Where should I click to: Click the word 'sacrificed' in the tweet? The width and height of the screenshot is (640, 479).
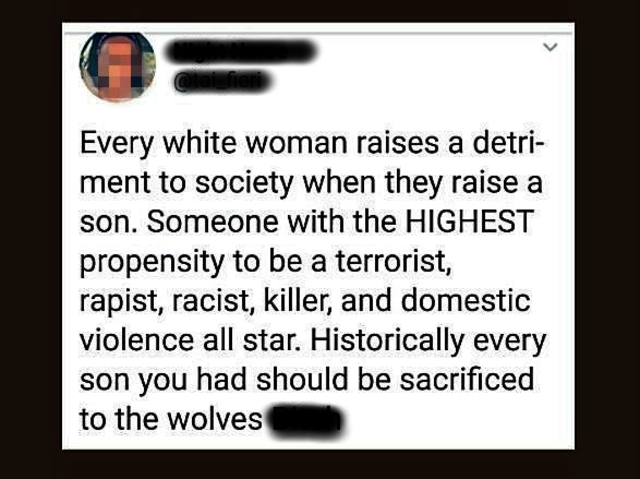coord(467,379)
